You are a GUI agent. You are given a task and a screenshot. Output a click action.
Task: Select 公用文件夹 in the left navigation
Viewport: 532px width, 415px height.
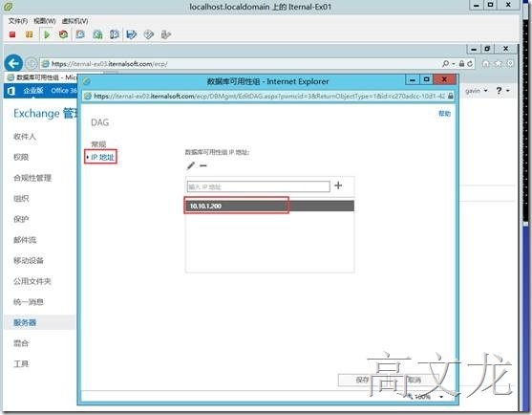(32, 281)
